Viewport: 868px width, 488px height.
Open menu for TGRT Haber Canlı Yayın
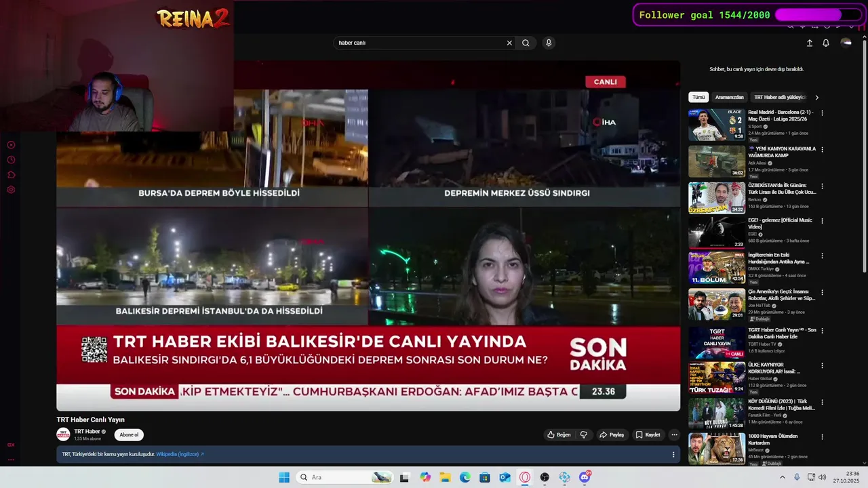823,331
